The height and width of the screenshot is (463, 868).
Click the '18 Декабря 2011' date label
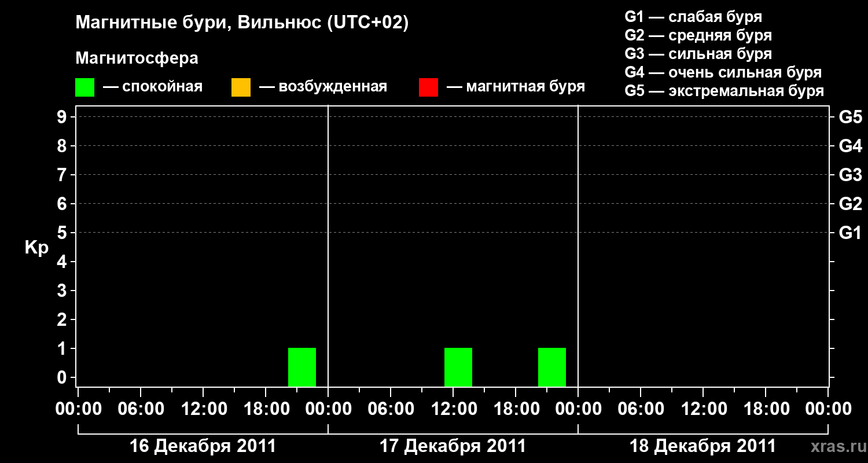point(703,446)
